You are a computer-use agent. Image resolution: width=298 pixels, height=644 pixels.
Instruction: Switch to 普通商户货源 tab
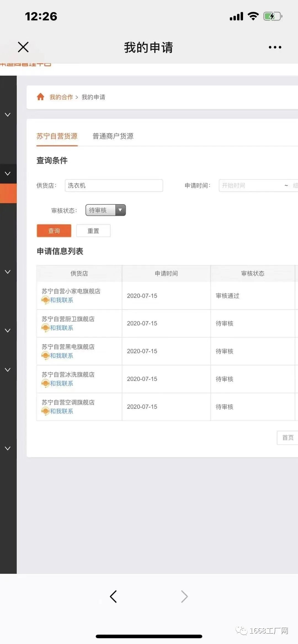113,136
